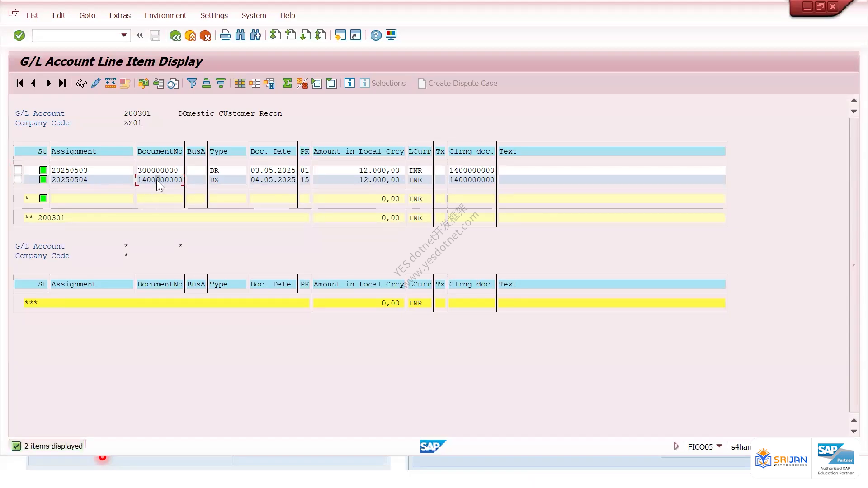The height and width of the screenshot is (488, 868).
Task: Click Create Dispute Case button
Action: coord(458,83)
